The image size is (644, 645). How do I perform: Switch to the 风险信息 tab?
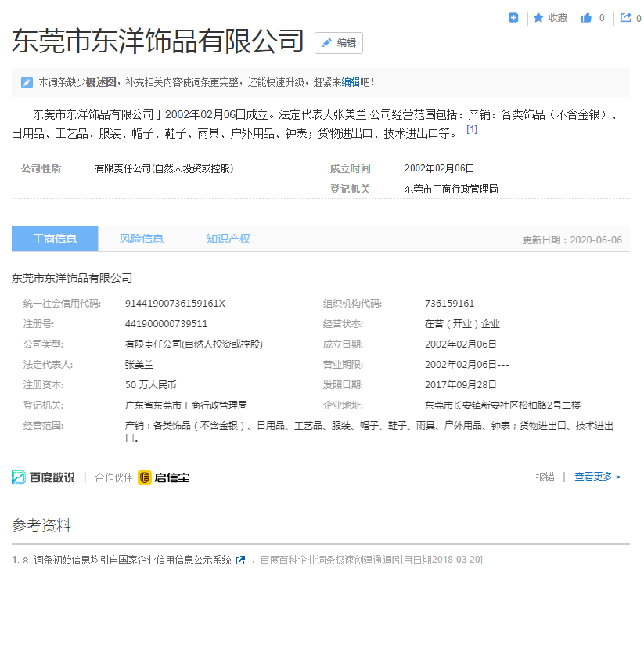[x=142, y=239]
